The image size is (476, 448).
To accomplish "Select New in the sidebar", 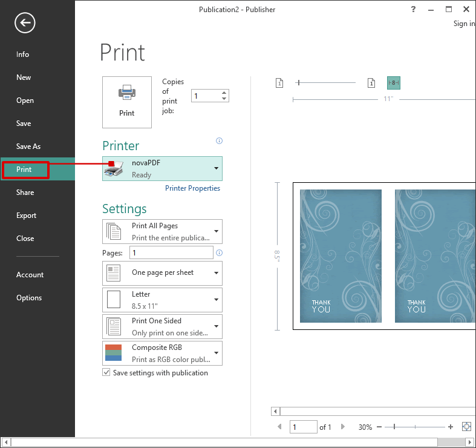I will pos(24,77).
